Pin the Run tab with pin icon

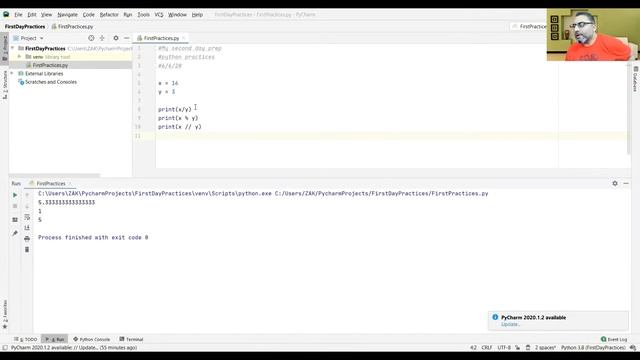coord(15,233)
